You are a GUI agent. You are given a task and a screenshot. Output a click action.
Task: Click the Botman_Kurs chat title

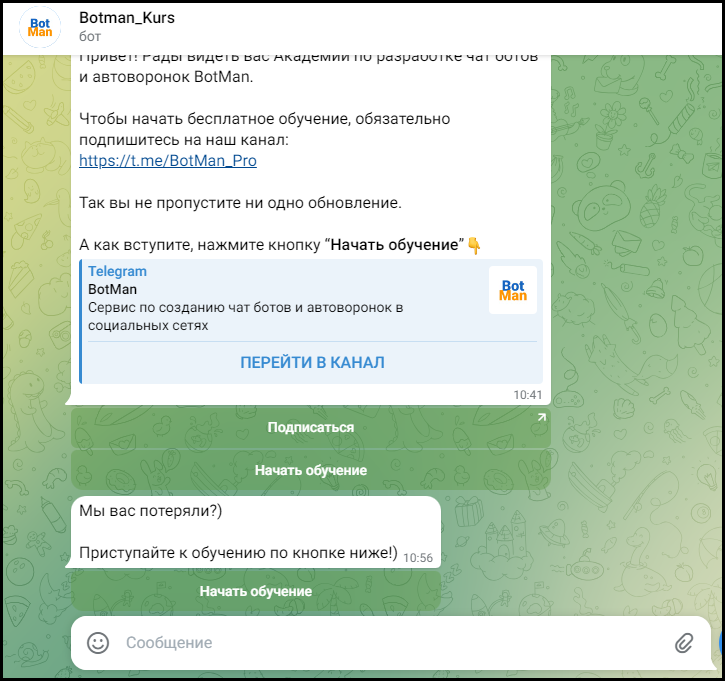click(x=127, y=18)
